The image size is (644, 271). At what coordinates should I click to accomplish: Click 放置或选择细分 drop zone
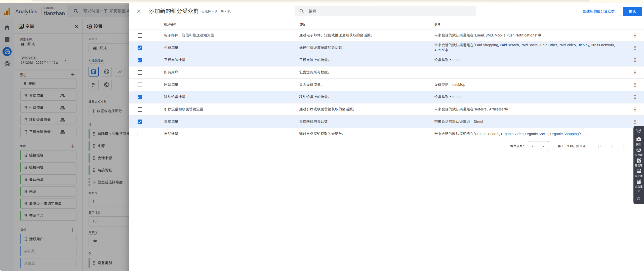[x=109, y=111]
